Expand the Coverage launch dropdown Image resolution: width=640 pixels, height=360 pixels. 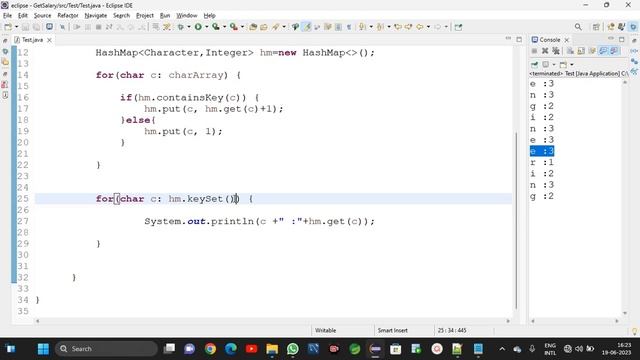click(x=224, y=27)
